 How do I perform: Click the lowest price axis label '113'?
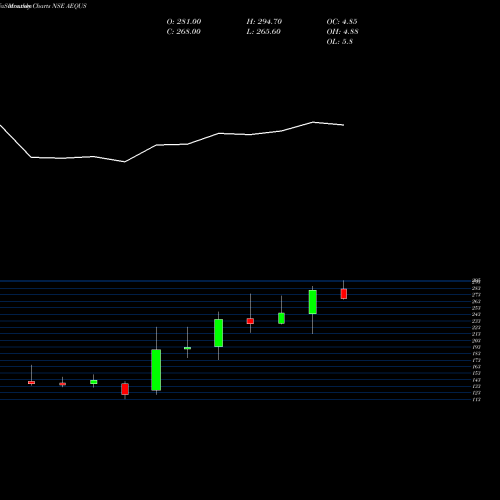(x=476, y=399)
